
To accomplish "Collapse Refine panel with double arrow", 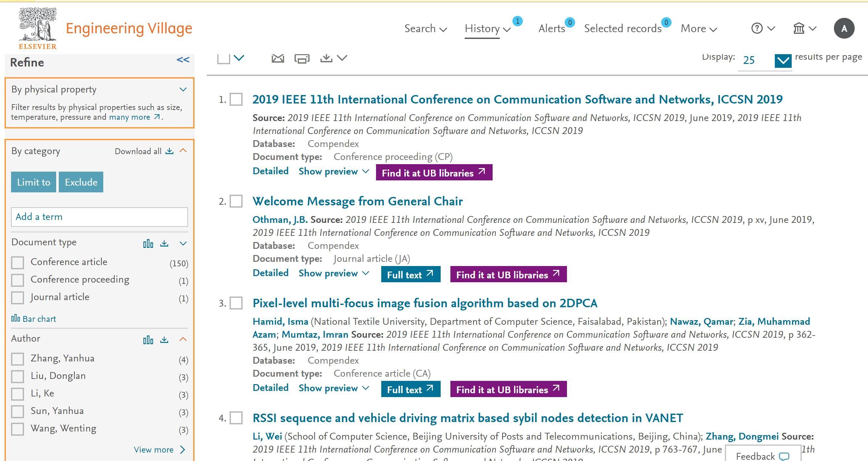I will [x=183, y=60].
